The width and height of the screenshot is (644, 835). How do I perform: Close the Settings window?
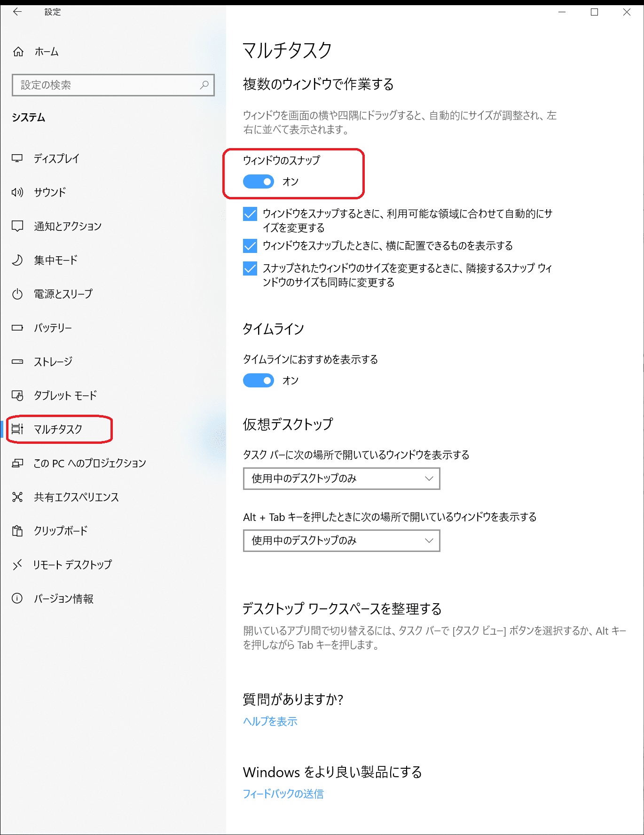point(627,12)
